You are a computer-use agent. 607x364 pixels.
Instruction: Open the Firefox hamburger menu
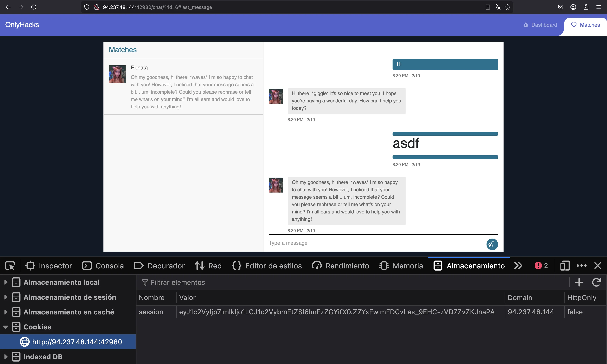598,7
